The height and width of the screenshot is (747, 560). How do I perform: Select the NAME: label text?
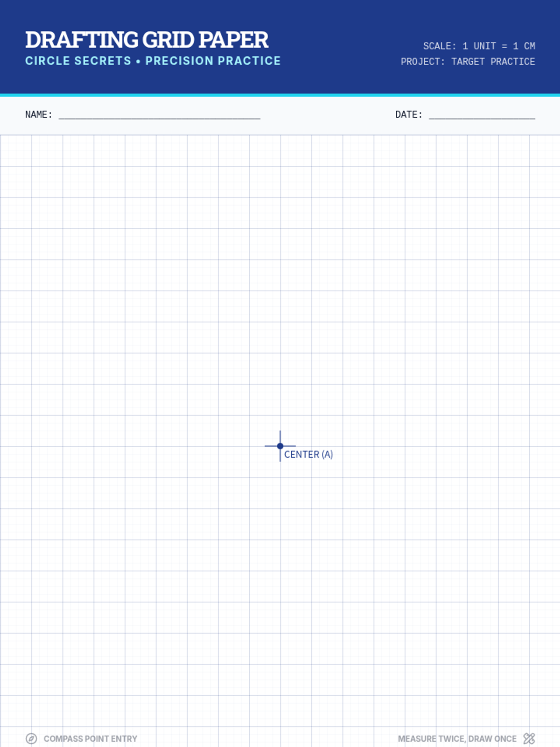click(39, 115)
